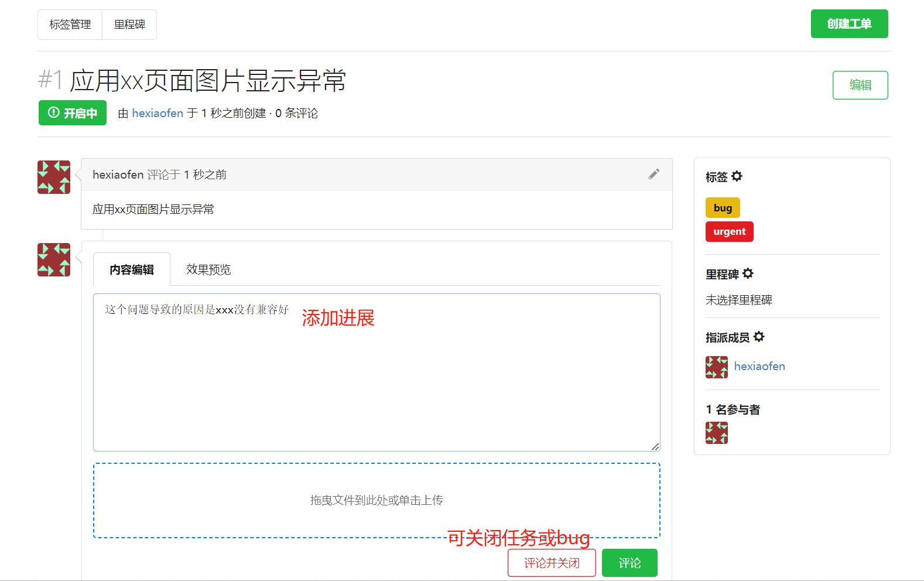Click the yellow bug label
This screenshot has width=924, height=581.
(723, 208)
